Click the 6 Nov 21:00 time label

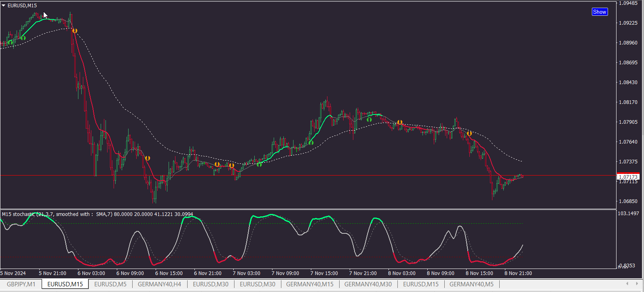click(x=208, y=273)
